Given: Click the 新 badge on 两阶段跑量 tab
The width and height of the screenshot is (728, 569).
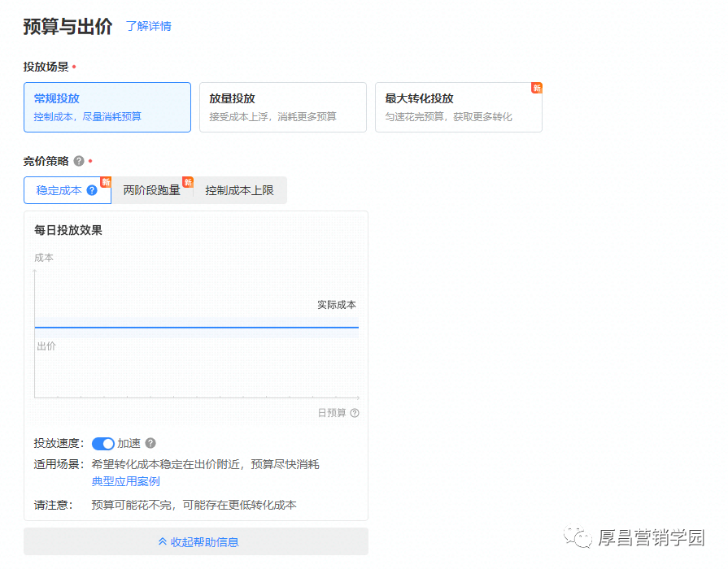Looking at the screenshot, I should pyautogui.click(x=187, y=183).
